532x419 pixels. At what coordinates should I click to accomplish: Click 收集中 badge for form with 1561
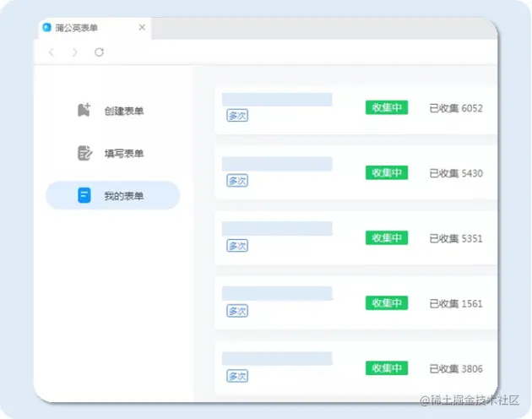(387, 303)
